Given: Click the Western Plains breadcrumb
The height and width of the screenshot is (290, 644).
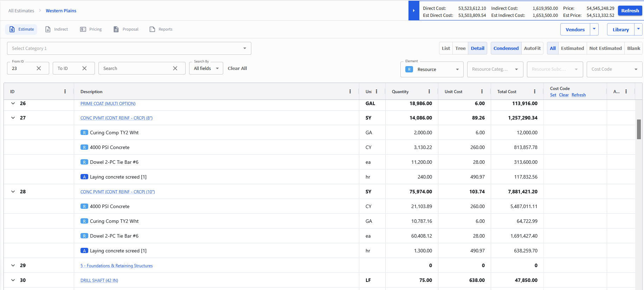Looking at the screenshot, I should 61,11.
